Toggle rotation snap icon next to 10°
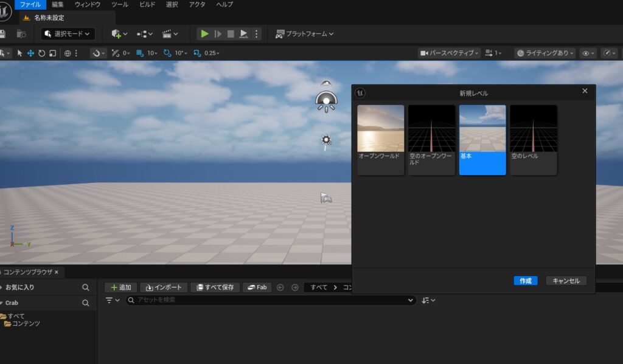This screenshot has width=623, height=364. (x=168, y=53)
